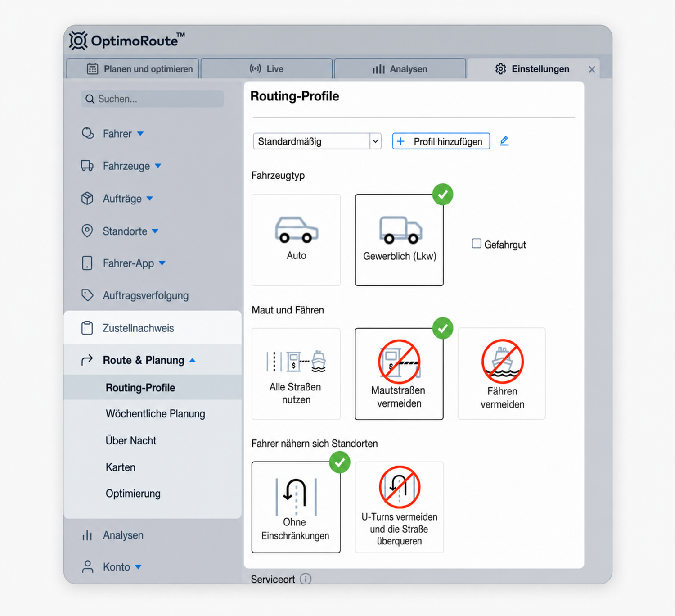Select Routing-Profile in the sidebar
The width and height of the screenshot is (675, 616).
coord(153,388)
